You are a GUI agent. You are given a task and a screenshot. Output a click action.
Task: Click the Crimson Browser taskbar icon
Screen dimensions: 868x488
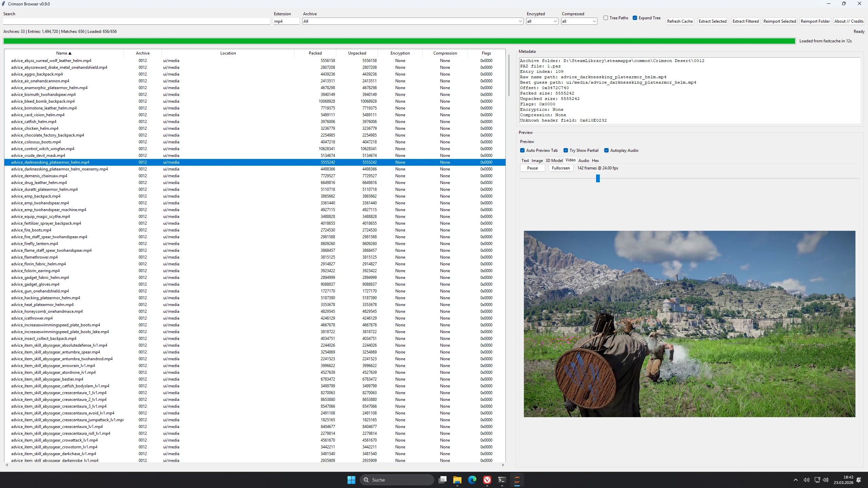(x=517, y=480)
